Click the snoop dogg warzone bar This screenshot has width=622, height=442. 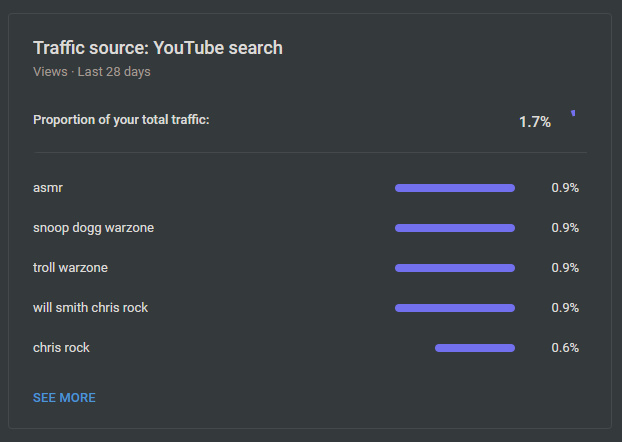(x=455, y=228)
